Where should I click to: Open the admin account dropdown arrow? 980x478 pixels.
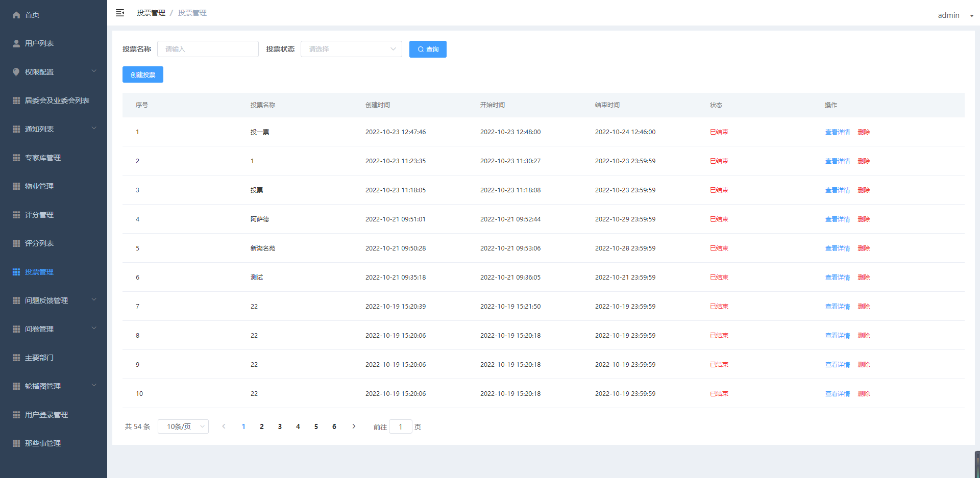coord(972,16)
